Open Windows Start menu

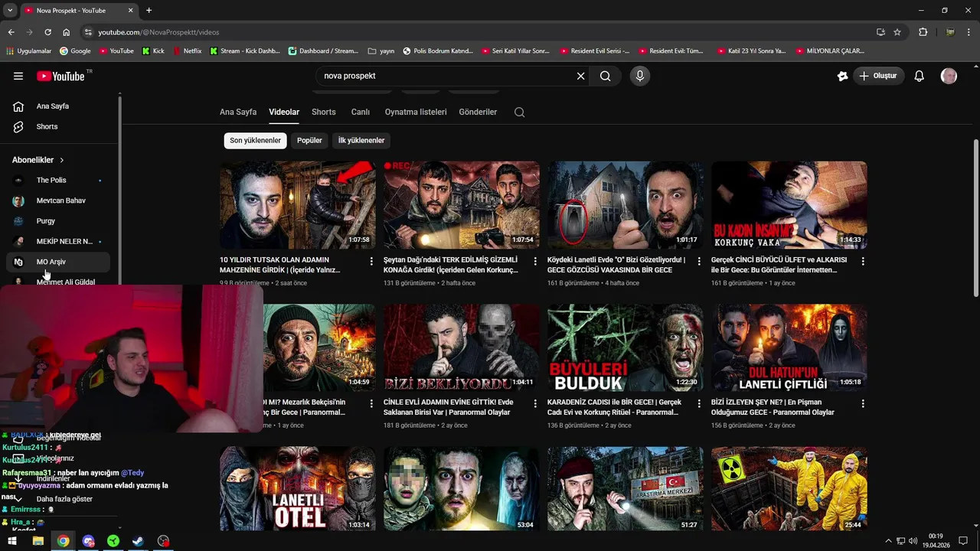tap(13, 541)
